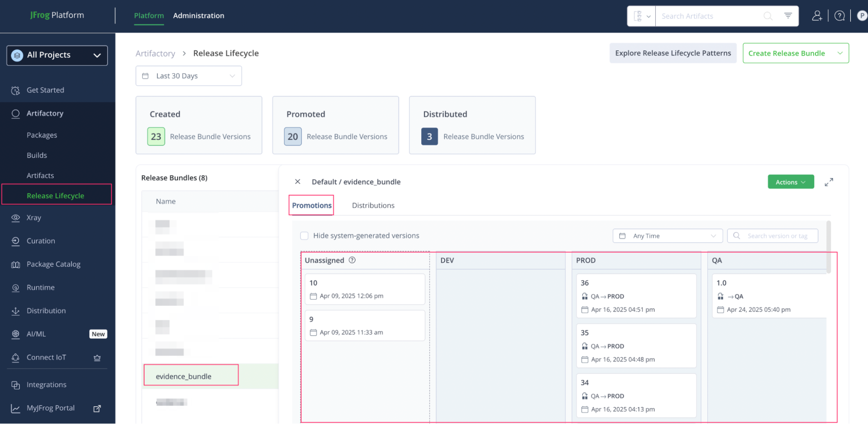Click the user profile icon in header
Screen dimensions: 868x424
[817, 16]
